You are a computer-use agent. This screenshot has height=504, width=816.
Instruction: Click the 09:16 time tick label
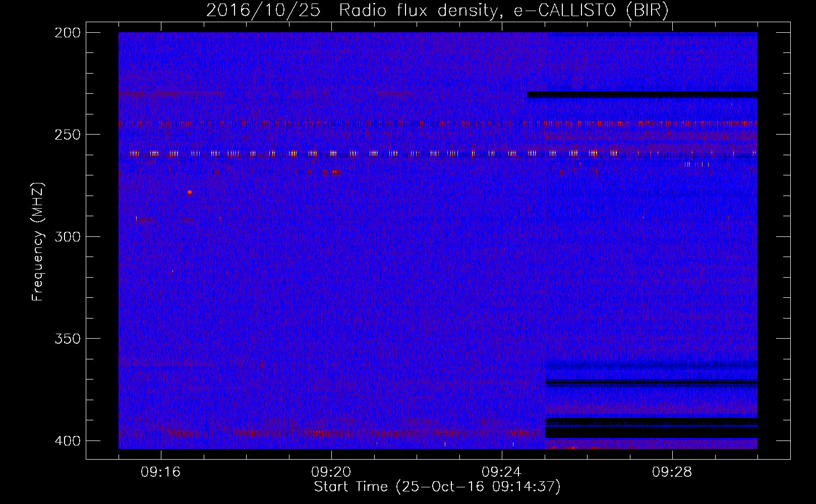tap(161, 472)
